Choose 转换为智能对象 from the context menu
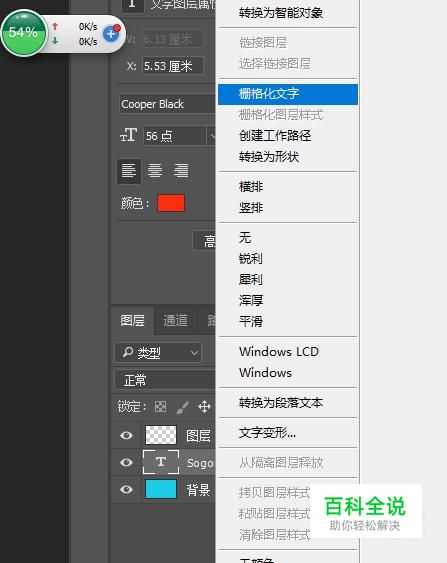This screenshot has width=447, height=563. [x=281, y=13]
